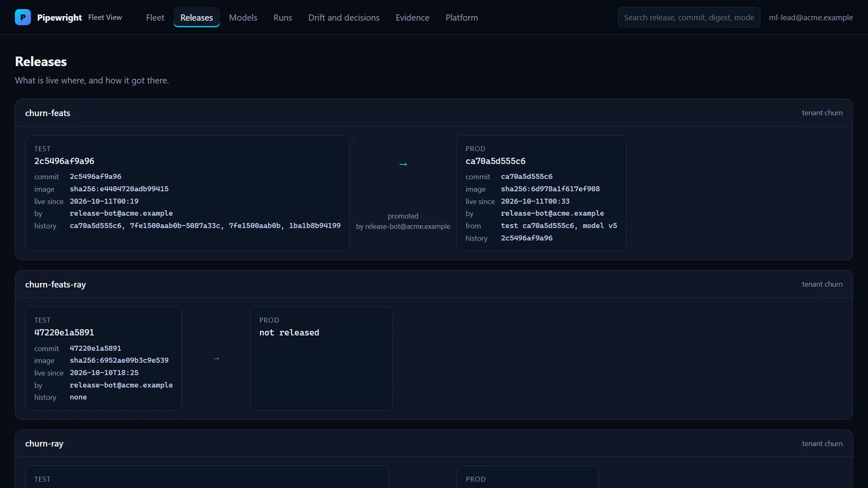Screen dimensions: 868x488
Task: Click TEST commit value 2c5496af9a96
Action: 95,176
